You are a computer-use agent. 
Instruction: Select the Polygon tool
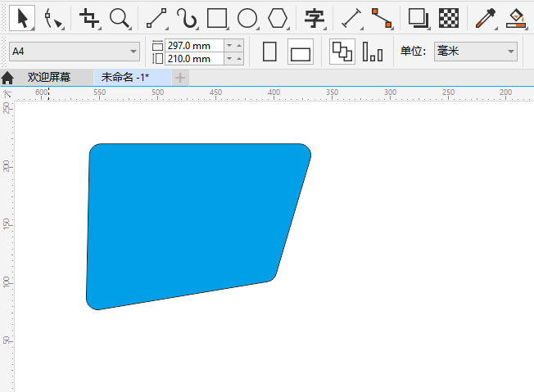pyautogui.click(x=278, y=17)
